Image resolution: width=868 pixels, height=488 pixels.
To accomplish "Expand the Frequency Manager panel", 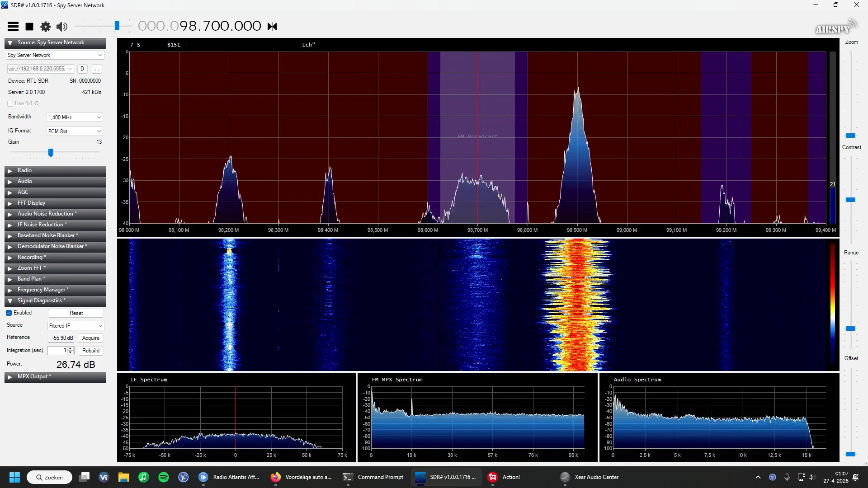I will pos(55,290).
